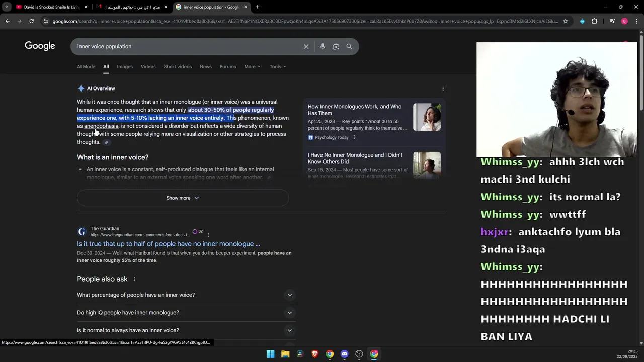
Task: Switch to the David Is Shocked Sheila tab
Action: pos(52,7)
